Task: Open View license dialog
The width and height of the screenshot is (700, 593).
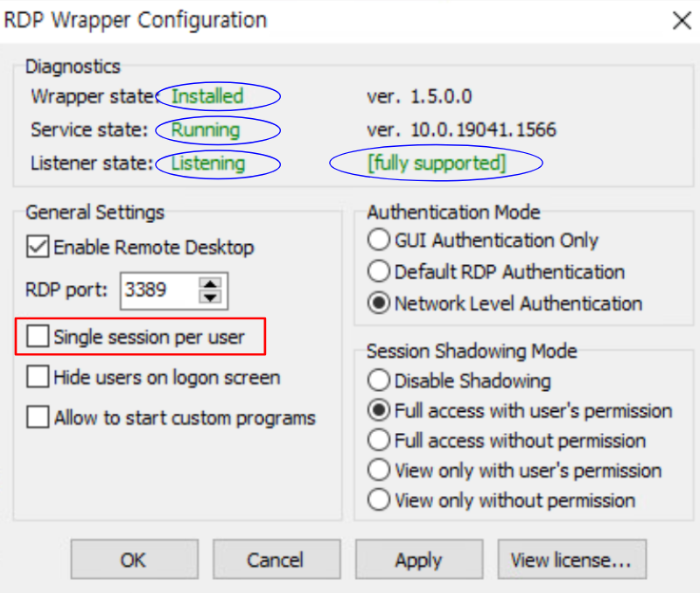Action: point(572,560)
